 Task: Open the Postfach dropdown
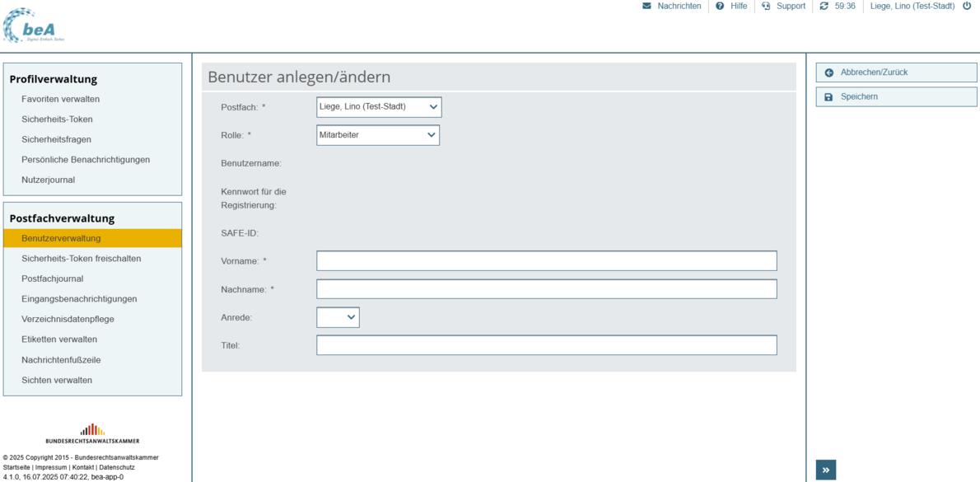(x=379, y=107)
